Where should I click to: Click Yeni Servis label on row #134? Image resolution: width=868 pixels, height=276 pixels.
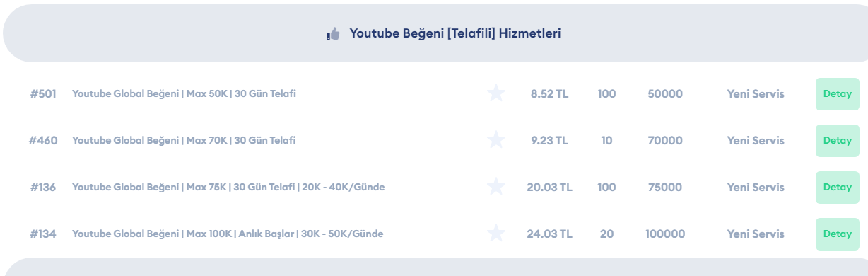pos(756,234)
